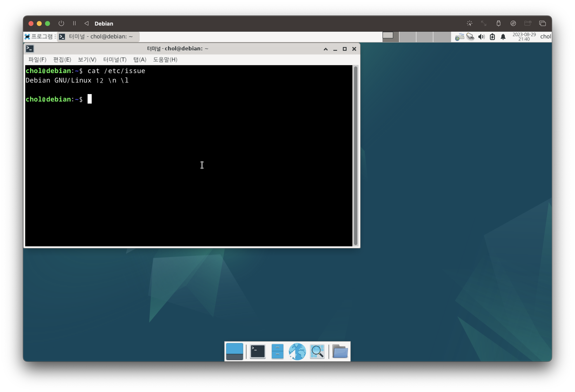Viewport: 575px width, 392px height.
Task: Open the battery power manager icon
Action: click(x=492, y=37)
